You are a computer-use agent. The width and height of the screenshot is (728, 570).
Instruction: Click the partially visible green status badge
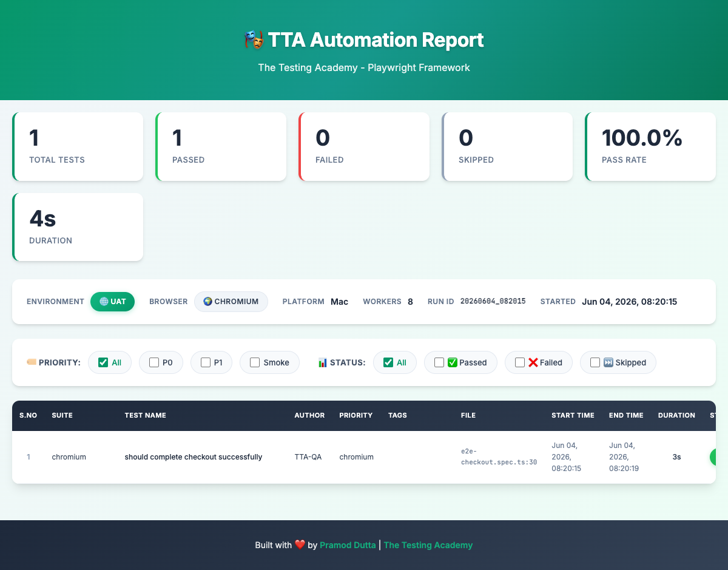713,457
